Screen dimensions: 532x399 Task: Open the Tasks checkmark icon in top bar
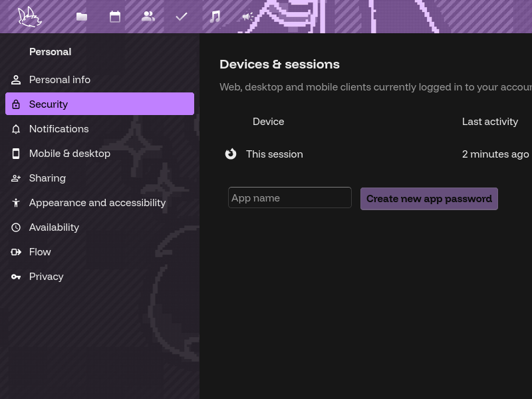181,17
